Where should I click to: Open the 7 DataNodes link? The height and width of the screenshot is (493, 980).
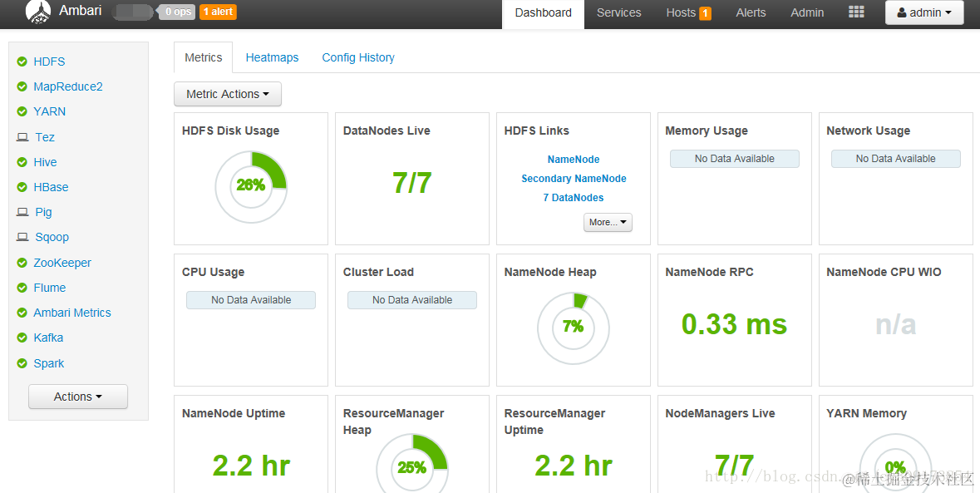[574, 198]
